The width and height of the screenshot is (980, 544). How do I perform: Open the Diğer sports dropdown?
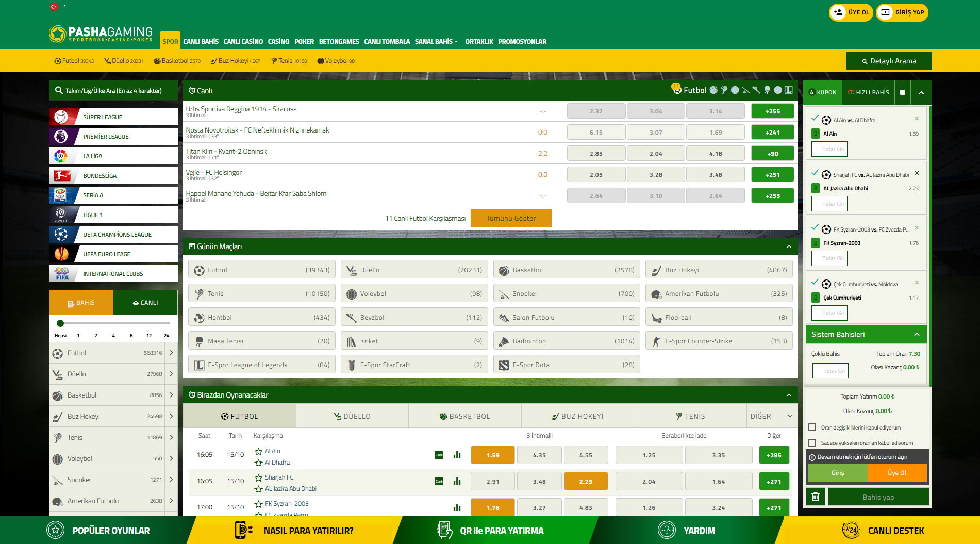coord(771,416)
